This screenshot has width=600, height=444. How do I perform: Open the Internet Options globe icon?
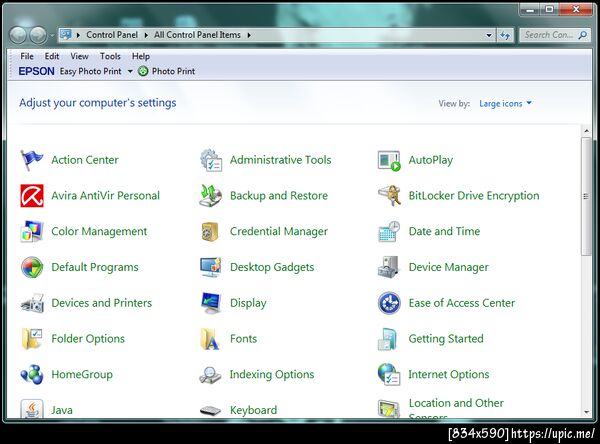[389, 374]
